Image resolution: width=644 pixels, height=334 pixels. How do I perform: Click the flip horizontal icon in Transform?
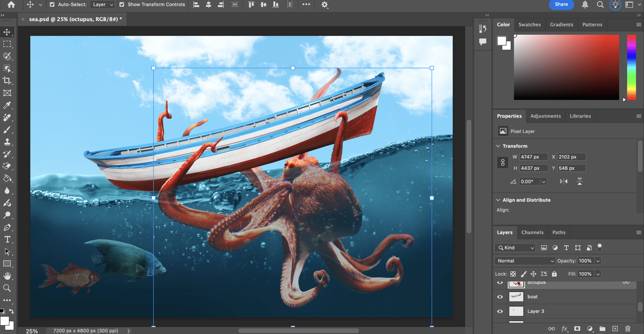[563, 181]
